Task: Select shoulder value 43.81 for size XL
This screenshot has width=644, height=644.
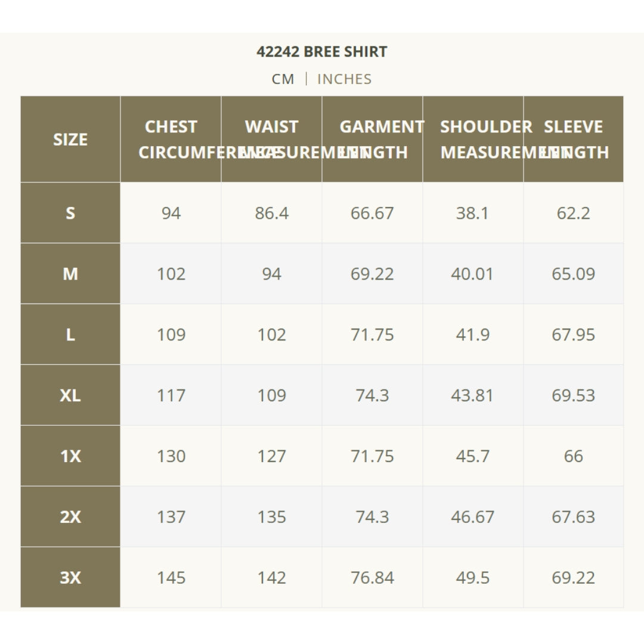Action: [x=472, y=395]
